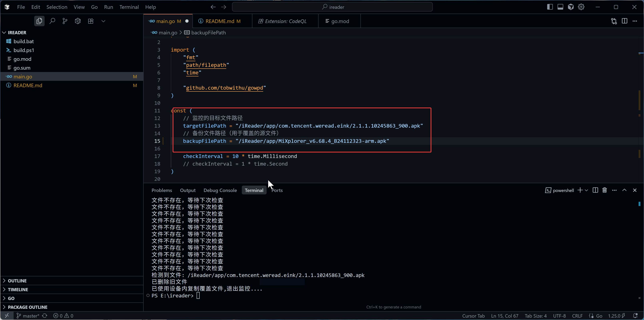The image size is (644, 320).
Task: Open terminal panel more actions ellipsis
Action: pos(614,190)
